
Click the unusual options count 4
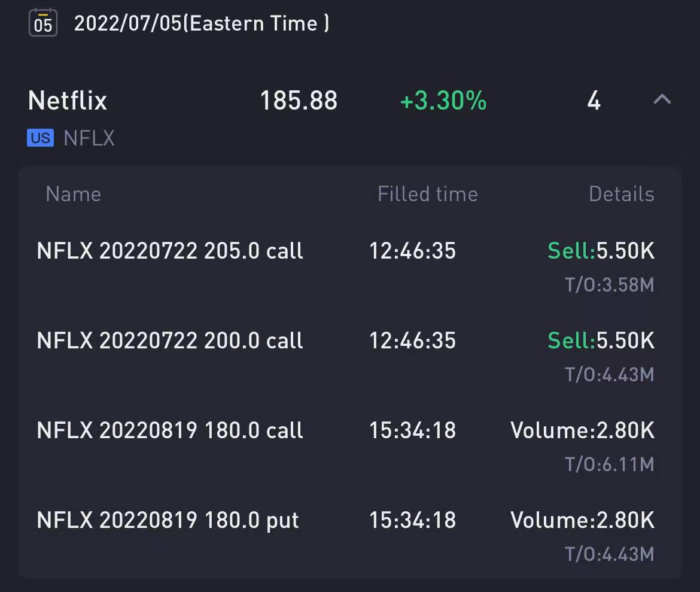point(593,101)
